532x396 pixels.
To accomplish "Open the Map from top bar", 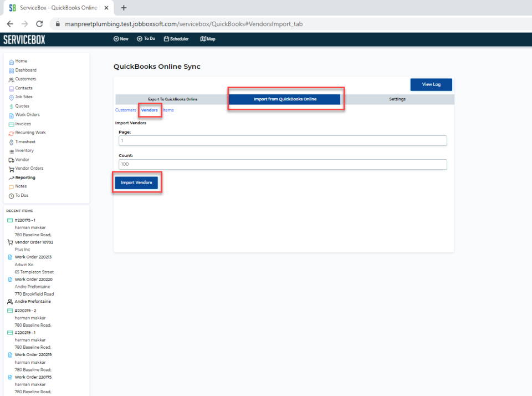I will click(x=208, y=39).
